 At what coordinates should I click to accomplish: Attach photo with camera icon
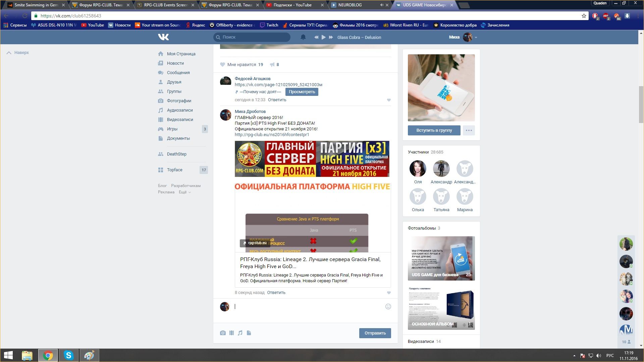click(x=223, y=333)
